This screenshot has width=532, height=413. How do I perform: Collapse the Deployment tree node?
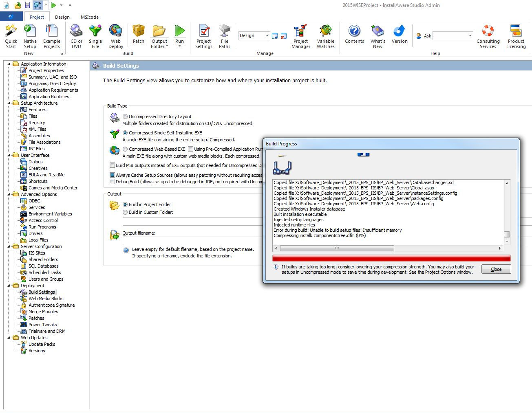pyautogui.click(x=9, y=286)
